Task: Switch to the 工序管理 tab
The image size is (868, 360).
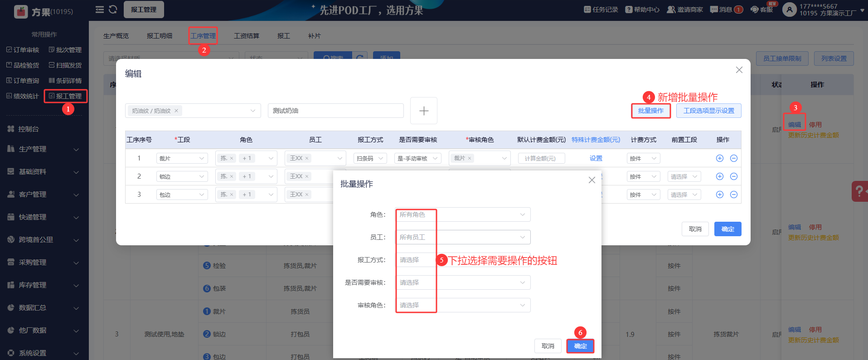Action: (x=203, y=36)
